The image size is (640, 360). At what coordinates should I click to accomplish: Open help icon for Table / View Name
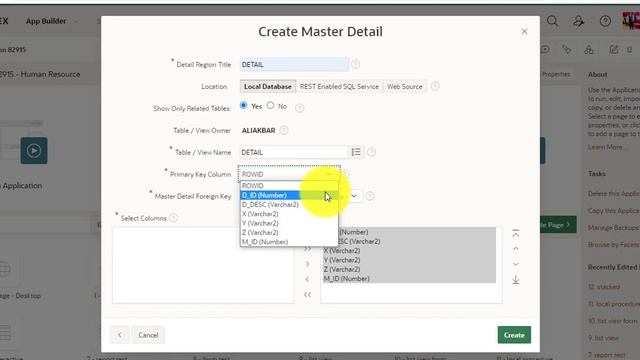[371, 152]
